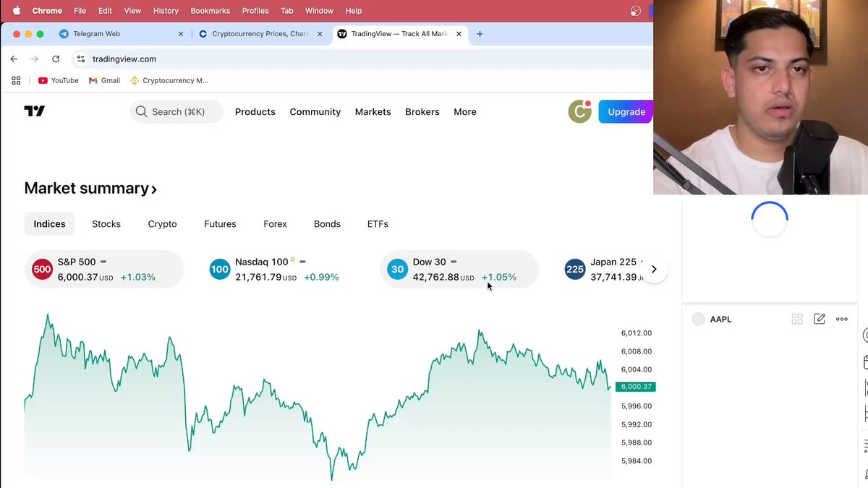868x488 pixels.
Task: Click the green 6,000.37 price tag on chart
Action: pos(636,387)
